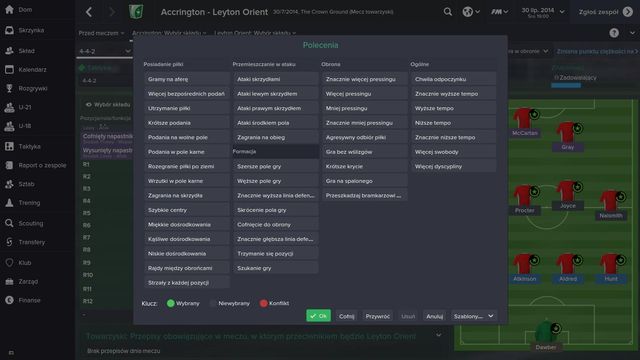Select the Cofnięty napastnik player row
This screenshot has height=360, width=640.
click(x=106, y=138)
